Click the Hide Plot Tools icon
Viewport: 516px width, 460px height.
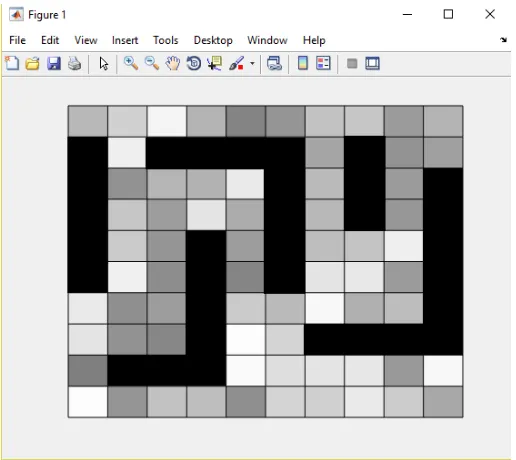click(x=352, y=63)
